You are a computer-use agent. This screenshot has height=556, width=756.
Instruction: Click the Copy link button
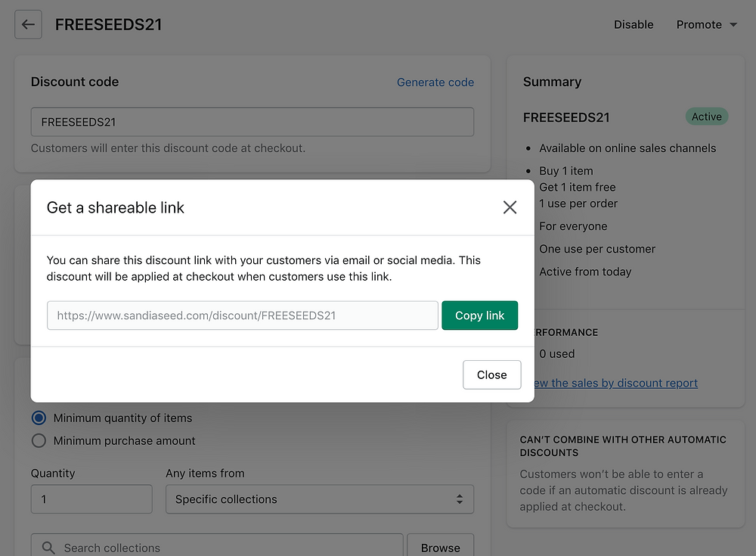(479, 315)
